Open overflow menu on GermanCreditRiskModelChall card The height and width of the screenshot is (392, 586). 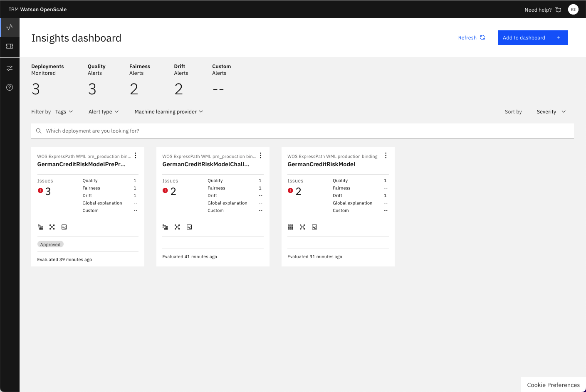tap(261, 155)
